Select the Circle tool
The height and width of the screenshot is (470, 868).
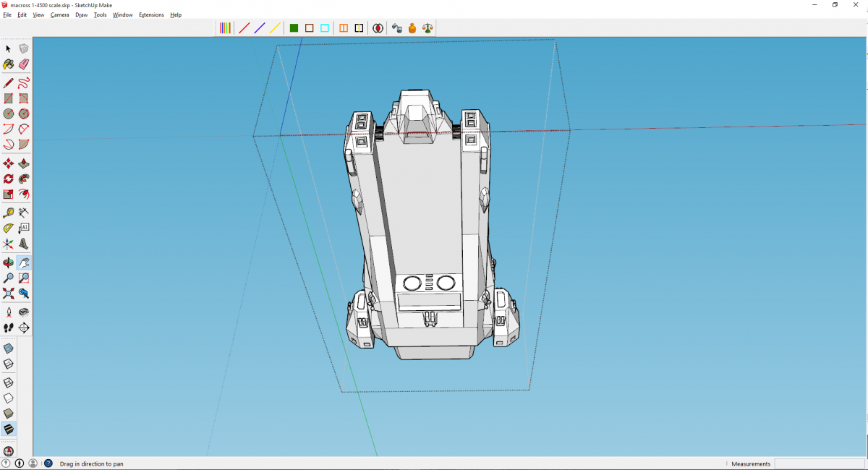click(9, 114)
